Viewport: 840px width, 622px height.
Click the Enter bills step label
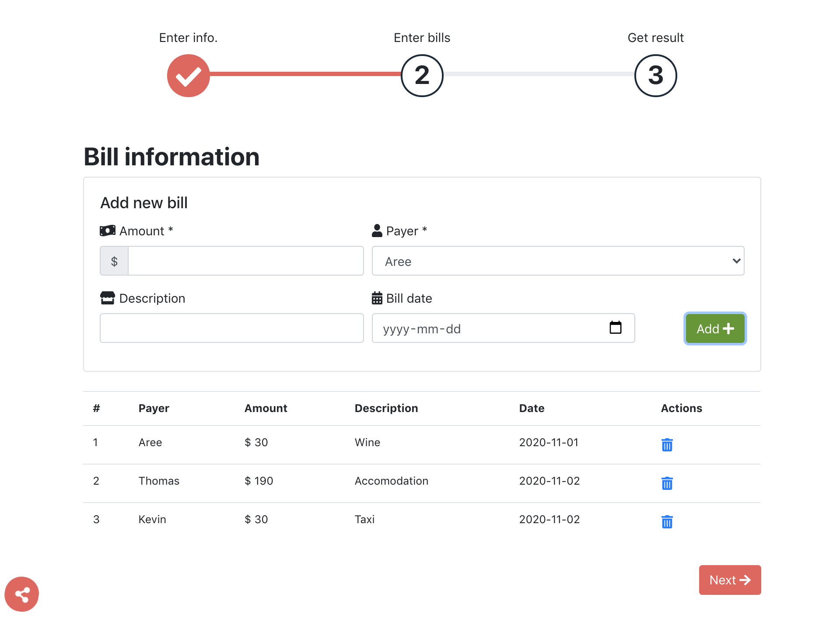[x=422, y=38]
